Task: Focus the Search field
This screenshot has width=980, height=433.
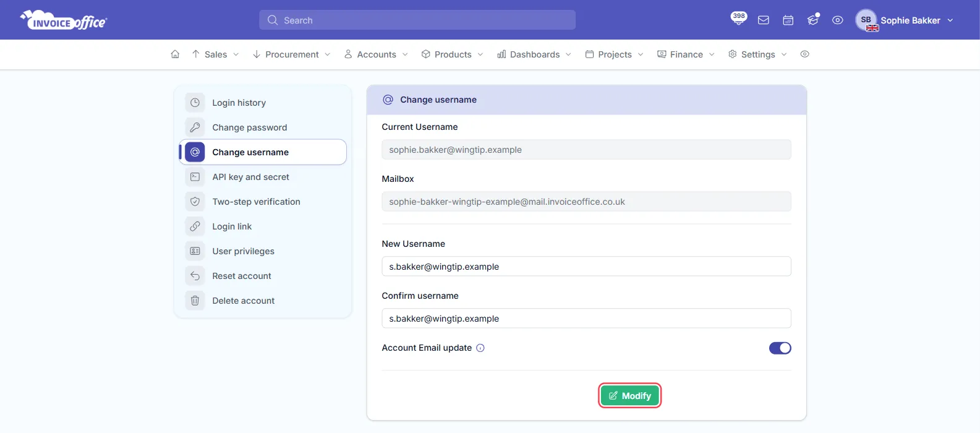Action: pos(417,20)
